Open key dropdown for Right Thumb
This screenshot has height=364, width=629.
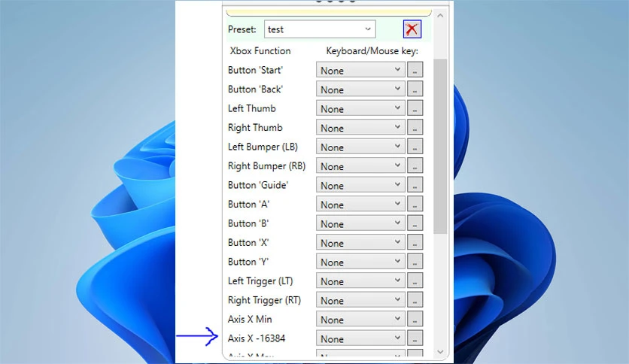pyautogui.click(x=360, y=128)
